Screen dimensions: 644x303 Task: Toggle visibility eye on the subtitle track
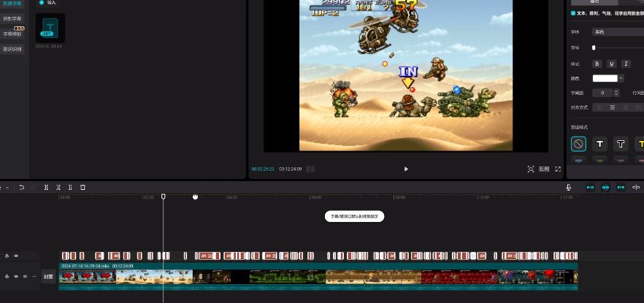point(16,256)
